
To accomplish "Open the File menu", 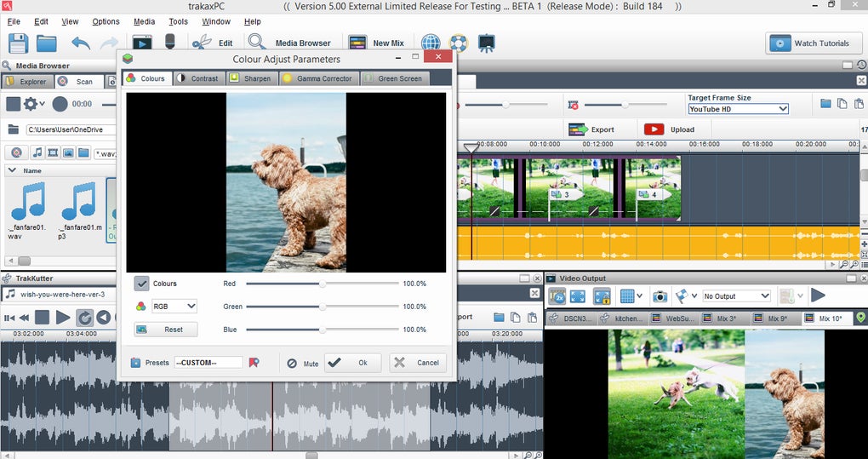I will tap(14, 21).
